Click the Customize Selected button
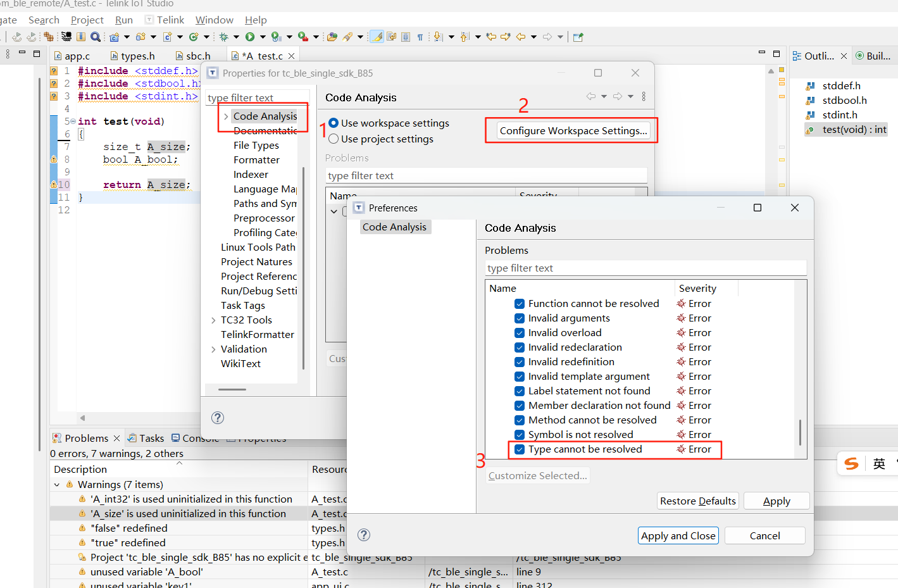 538,475
